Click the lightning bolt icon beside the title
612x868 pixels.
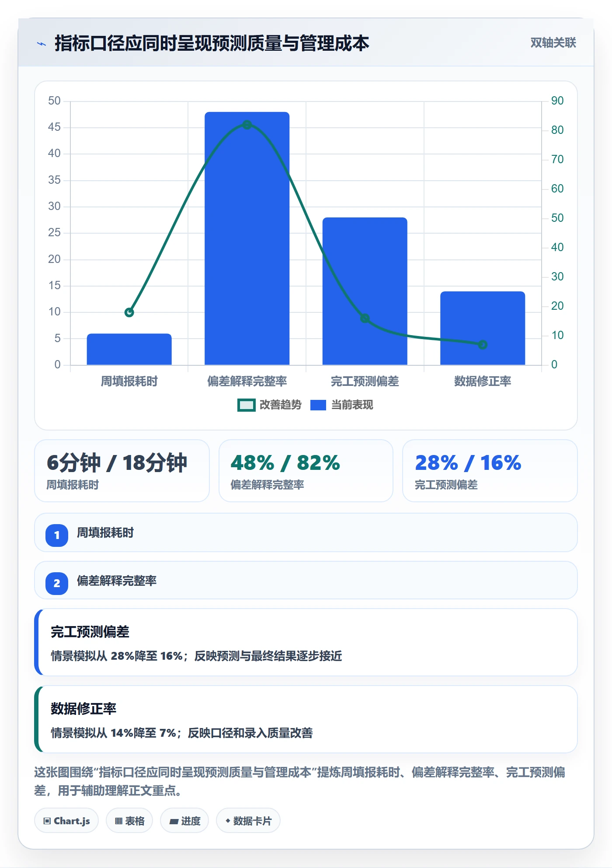[x=42, y=44]
